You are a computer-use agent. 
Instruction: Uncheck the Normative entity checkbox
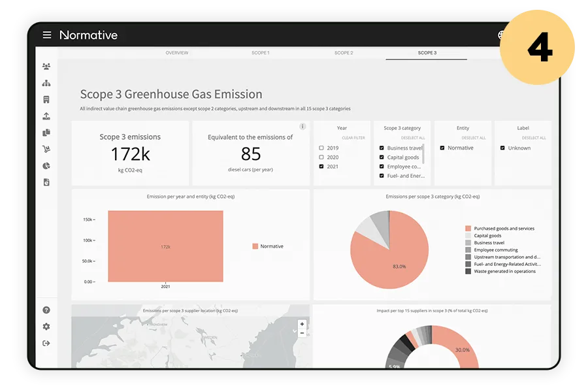pos(442,148)
